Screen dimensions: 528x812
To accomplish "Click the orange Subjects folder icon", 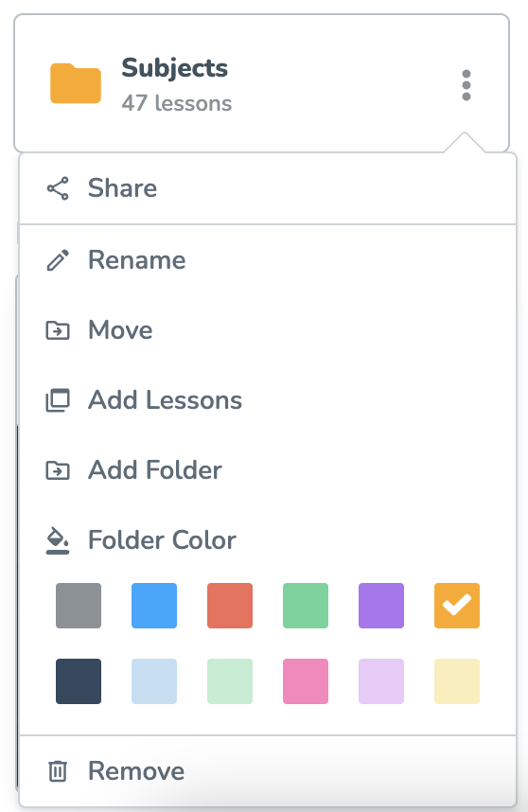I will click(x=76, y=83).
